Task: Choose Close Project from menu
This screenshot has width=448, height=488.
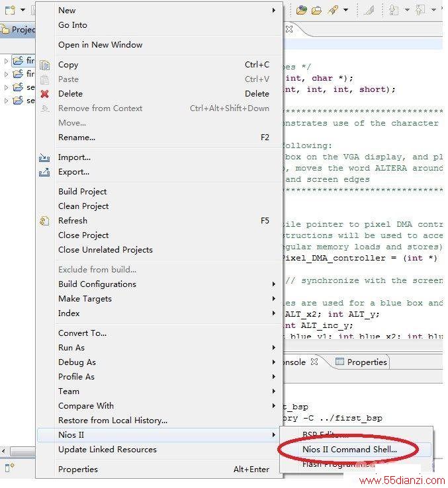Action: pyautogui.click(x=83, y=235)
